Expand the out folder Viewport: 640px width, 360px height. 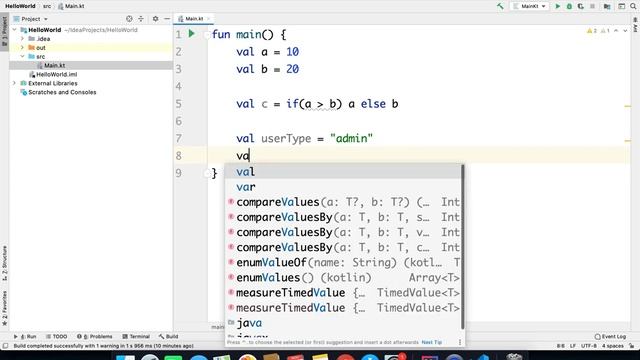click(x=22, y=48)
